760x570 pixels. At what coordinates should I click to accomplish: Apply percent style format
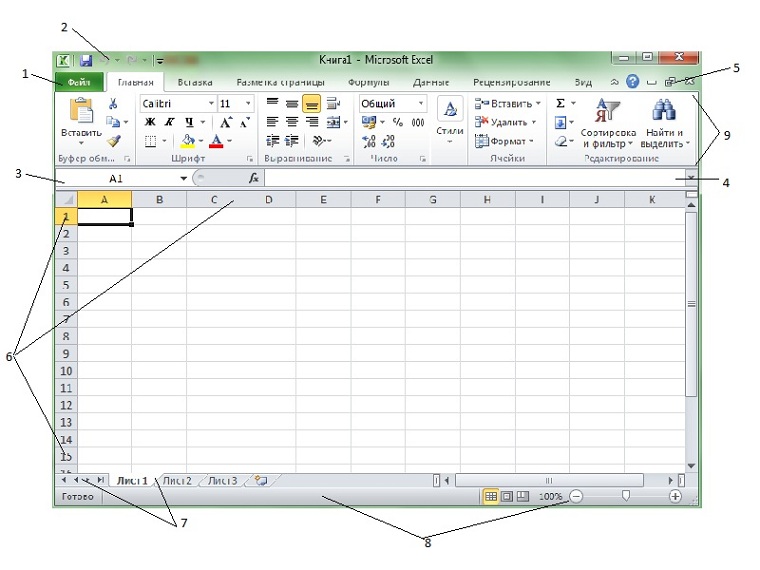(x=398, y=122)
